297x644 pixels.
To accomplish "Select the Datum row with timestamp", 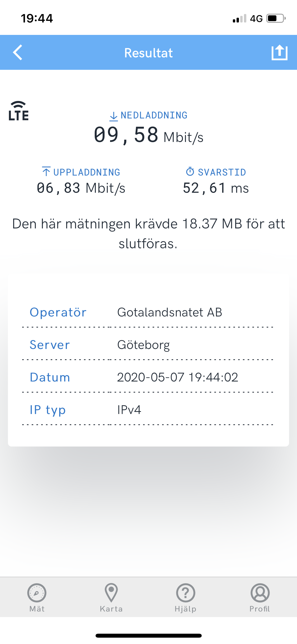I will tap(148, 377).
